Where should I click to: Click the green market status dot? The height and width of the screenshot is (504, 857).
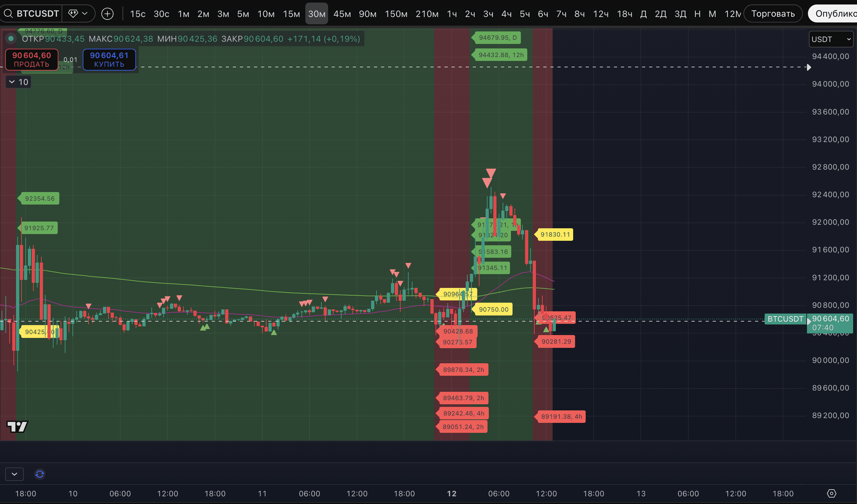(x=11, y=39)
